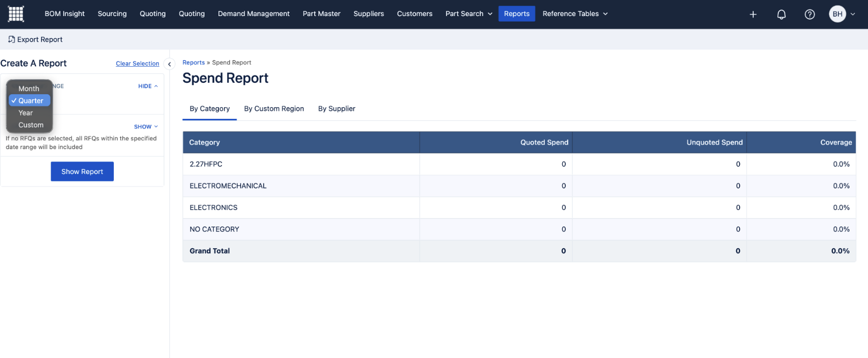Expand the RFQ section with SHOW
The image size is (868, 358).
pyautogui.click(x=146, y=127)
